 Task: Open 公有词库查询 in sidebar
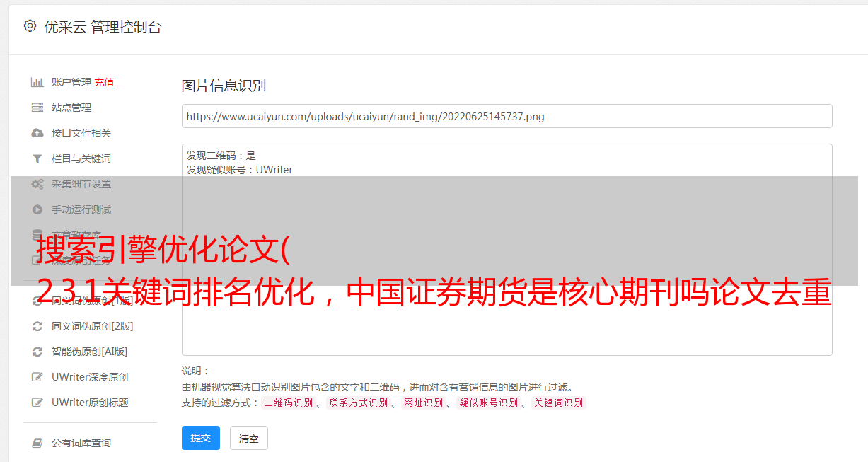[x=81, y=443]
